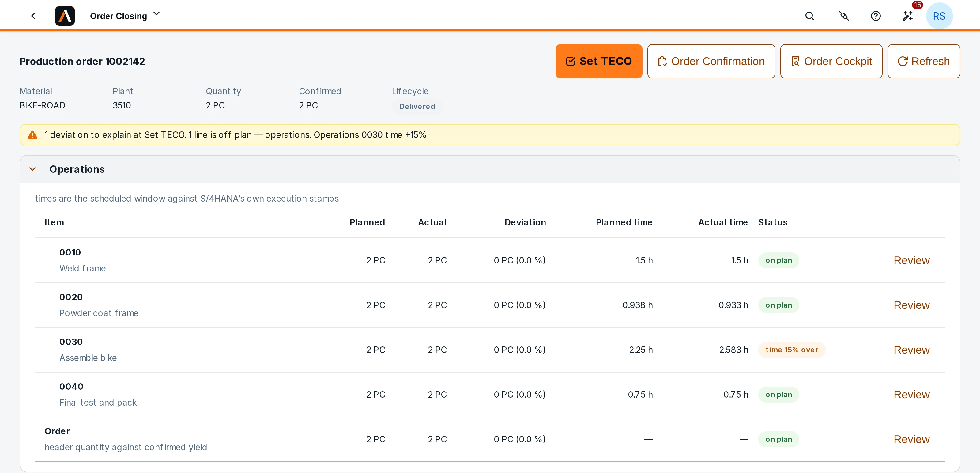Image resolution: width=980 pixels, height=473 pixels.
Task: Select the 'on plan' badge for operation 0040
Action: click(x=778, y=395)
